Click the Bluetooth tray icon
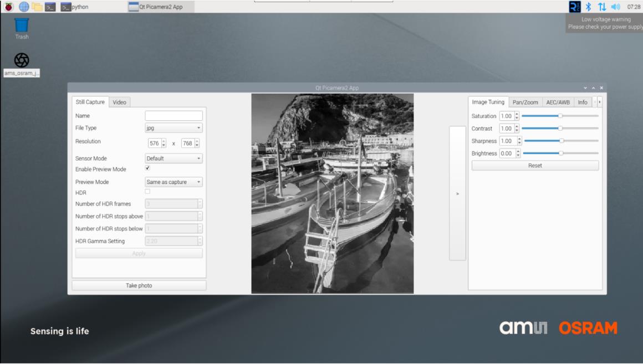This screenshot has height=364, width=643. pyautogui.click(x=589, y=7)
